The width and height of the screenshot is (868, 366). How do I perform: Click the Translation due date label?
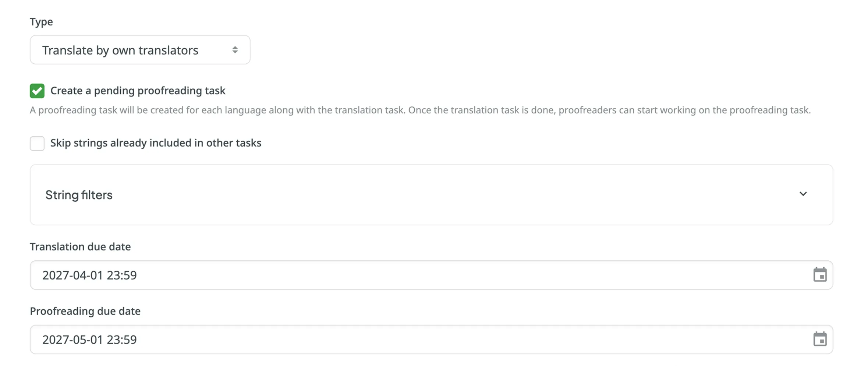(x=80, y=247)
